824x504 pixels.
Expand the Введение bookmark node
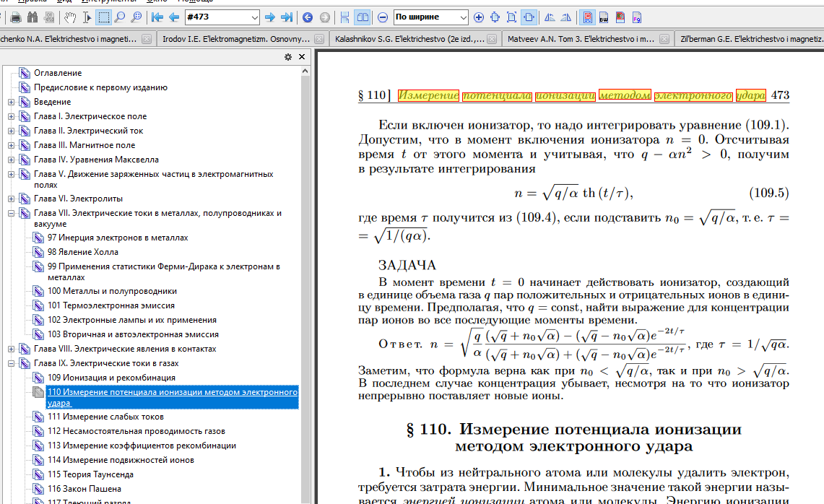[x=11, y=102]
